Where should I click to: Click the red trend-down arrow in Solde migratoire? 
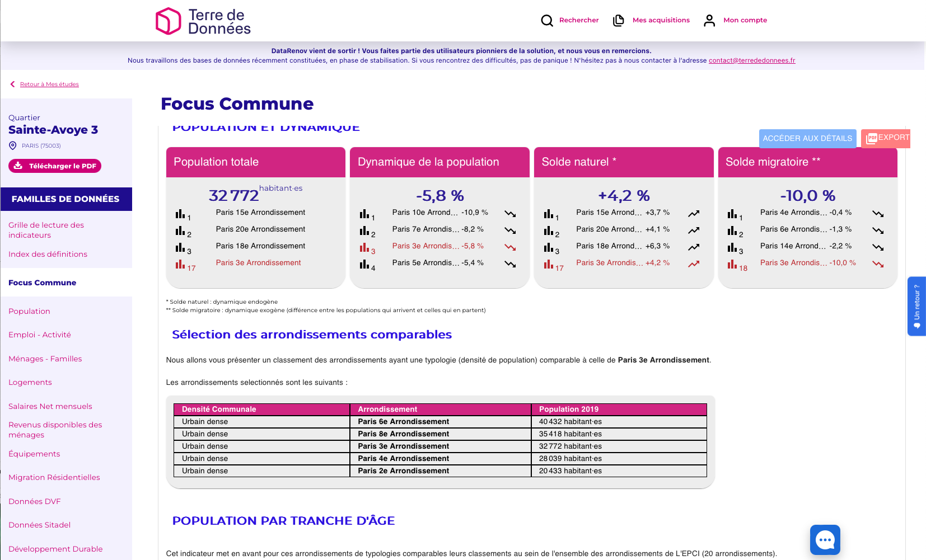(877, 263)
